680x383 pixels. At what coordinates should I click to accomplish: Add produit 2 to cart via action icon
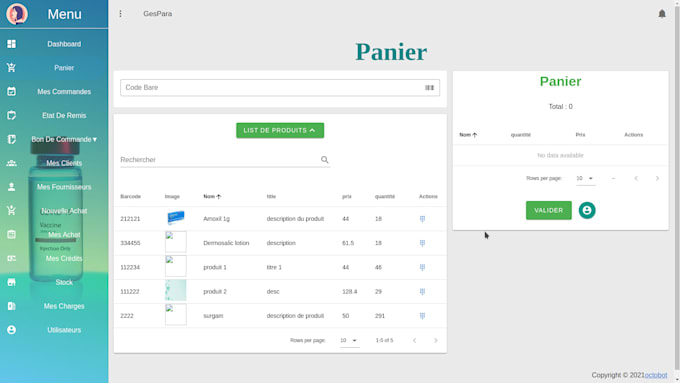pos(422,292)
